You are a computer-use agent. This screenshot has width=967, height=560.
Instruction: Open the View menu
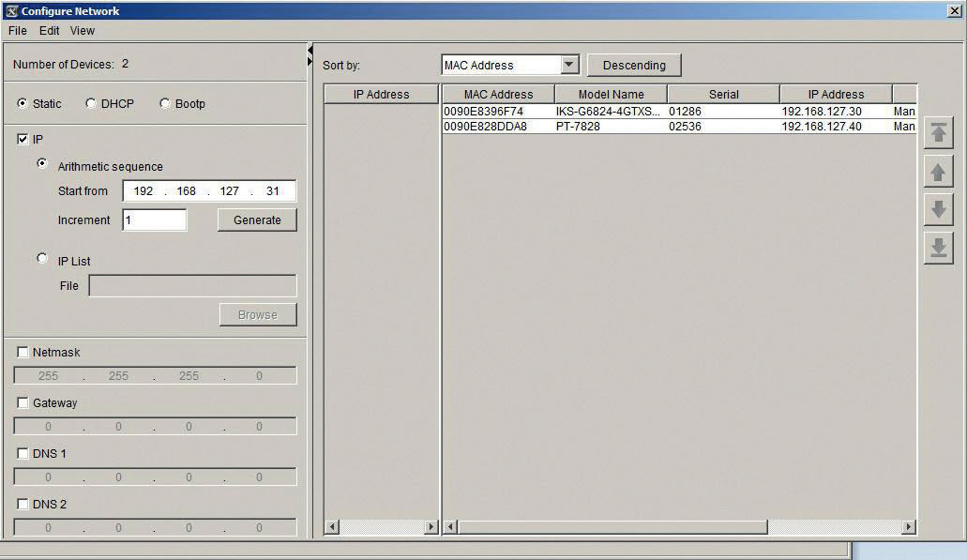pyautogui.click(x=83, y=31)
